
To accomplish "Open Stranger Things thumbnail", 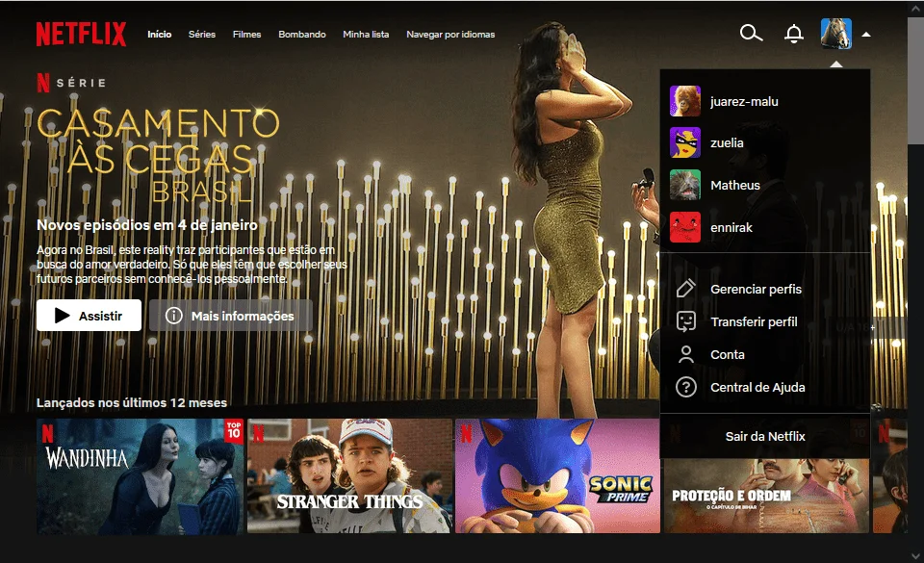I will click(x=349, y=475).
